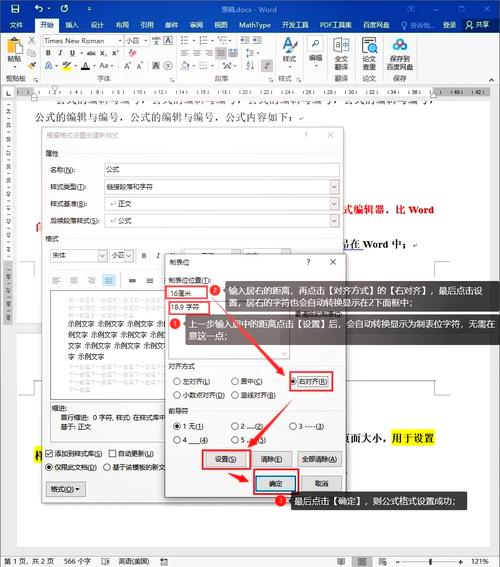Screen dimensions: 500x567
Task: Click the Share (共享) button
Action: tap(477, 25)
